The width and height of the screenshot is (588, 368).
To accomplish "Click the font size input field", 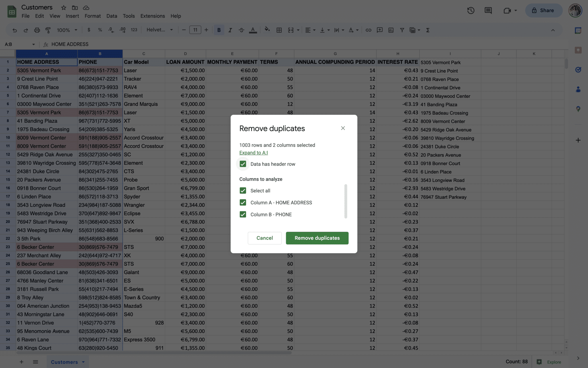I will point(195,30).
